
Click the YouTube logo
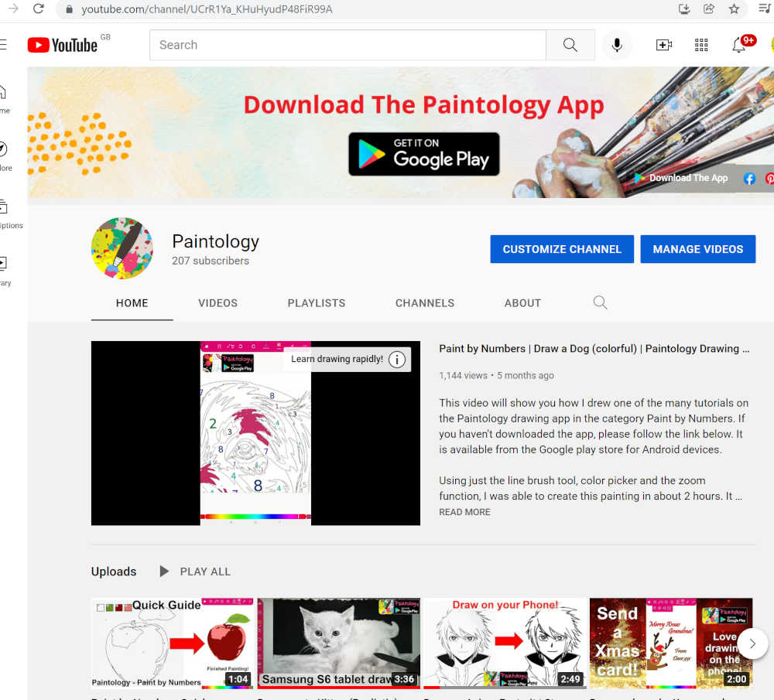pos(63,45)
